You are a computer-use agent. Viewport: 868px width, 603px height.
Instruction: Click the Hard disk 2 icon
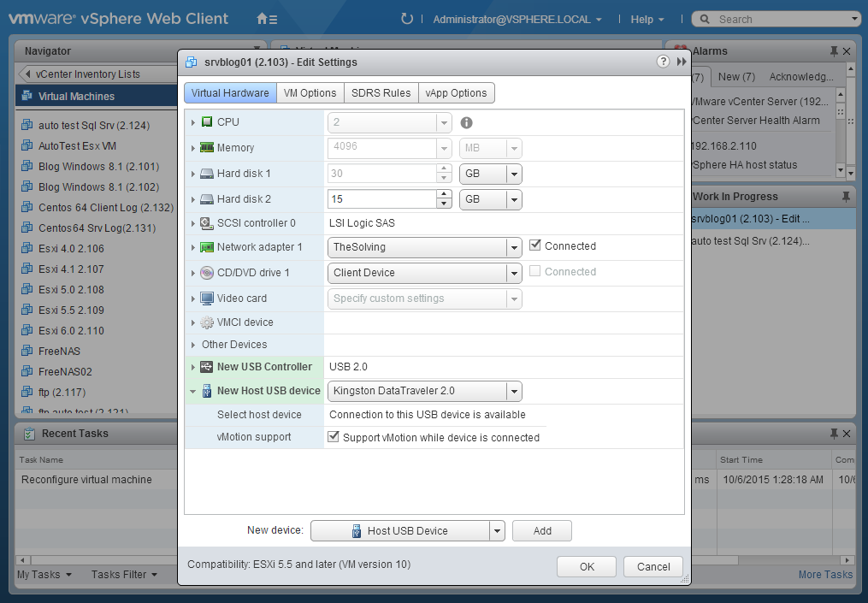(x=207, y=199)
